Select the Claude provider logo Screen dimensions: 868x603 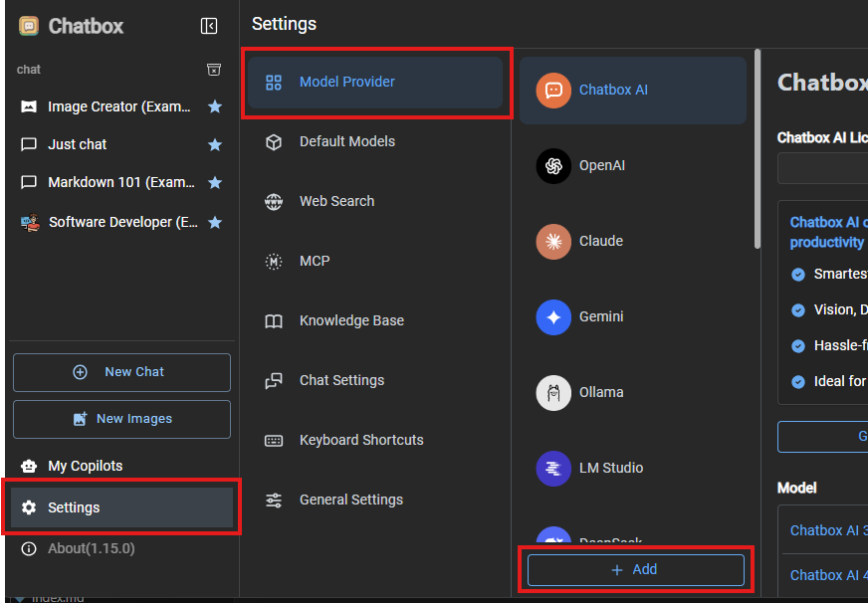coord(553,242)
